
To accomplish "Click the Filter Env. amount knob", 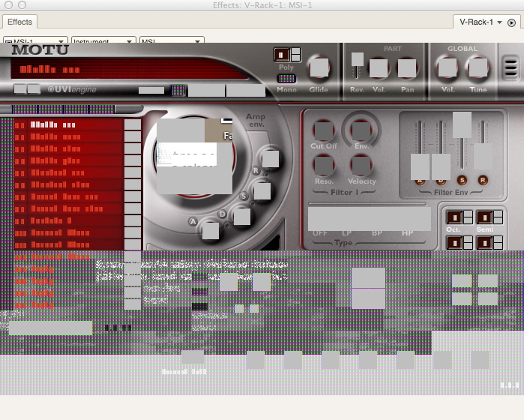I will click(x=361, y=130).
